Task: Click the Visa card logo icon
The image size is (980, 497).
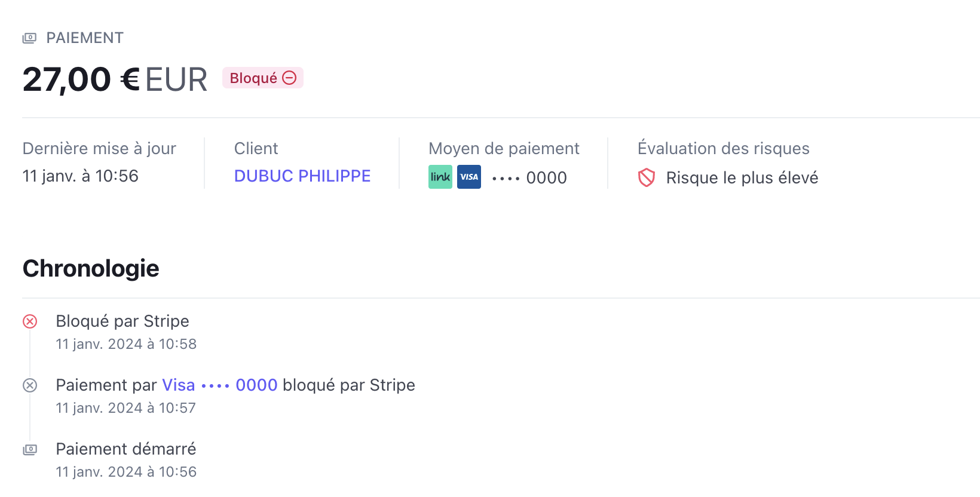Action: click(469, 177)
